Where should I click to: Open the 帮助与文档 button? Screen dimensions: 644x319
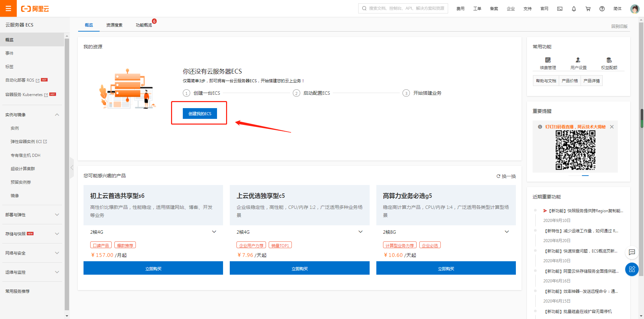pos(546,81)
